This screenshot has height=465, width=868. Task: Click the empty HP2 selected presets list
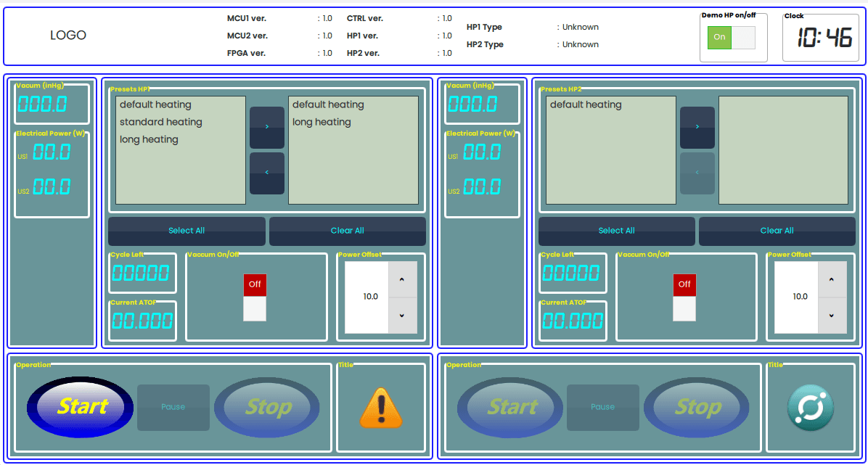(783, 150)
